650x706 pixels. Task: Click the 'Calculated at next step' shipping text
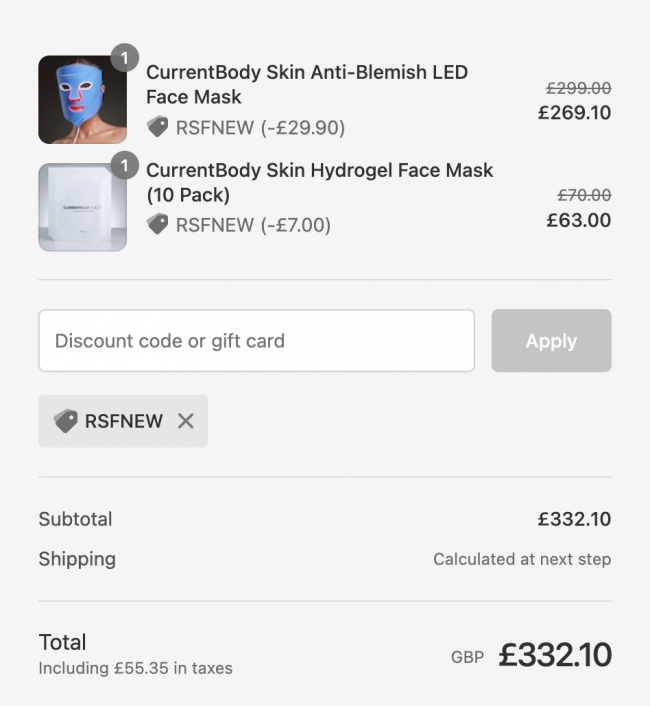[521, 559]
